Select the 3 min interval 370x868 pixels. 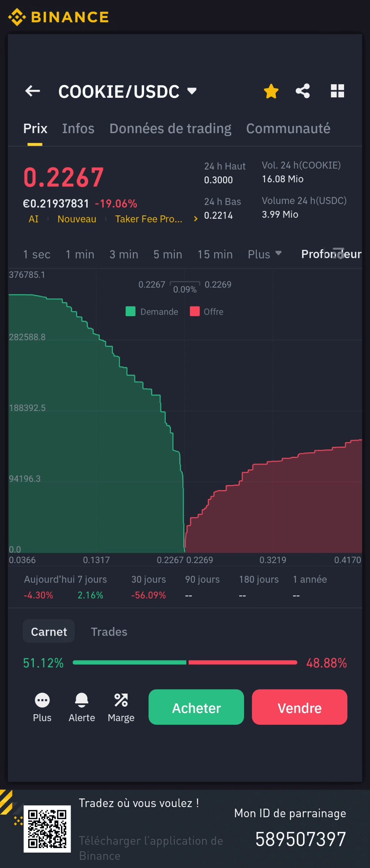[x=124, y=254]
